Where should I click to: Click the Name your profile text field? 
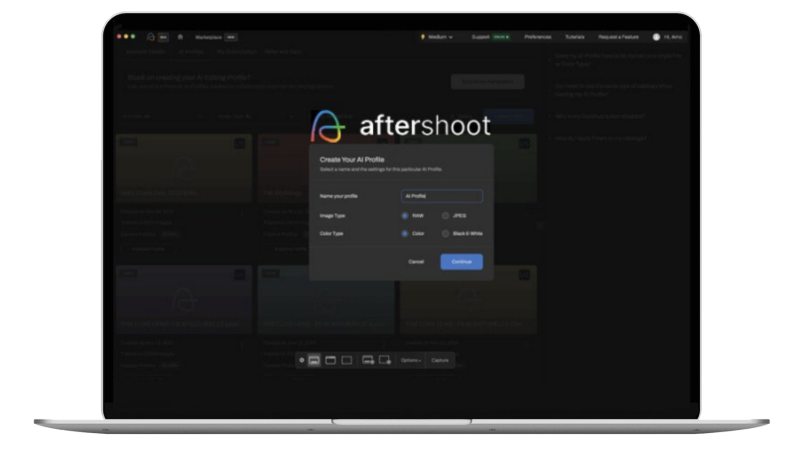(x=442, y=196)
